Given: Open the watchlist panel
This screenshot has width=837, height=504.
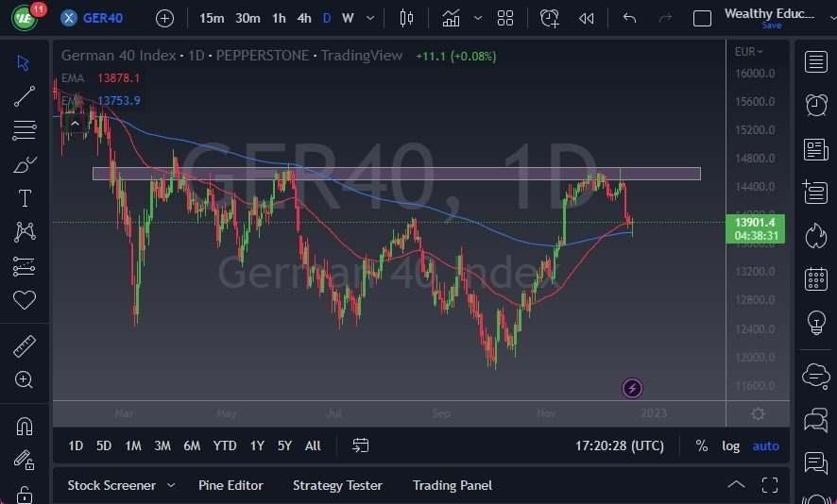Looking at the screenshot, I should (815, 62).
